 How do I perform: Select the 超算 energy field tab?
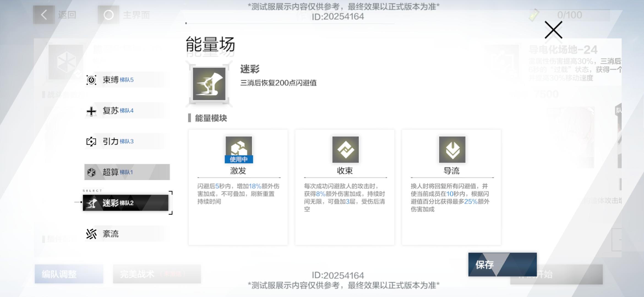pyautogui.click(x=127, y=172)
